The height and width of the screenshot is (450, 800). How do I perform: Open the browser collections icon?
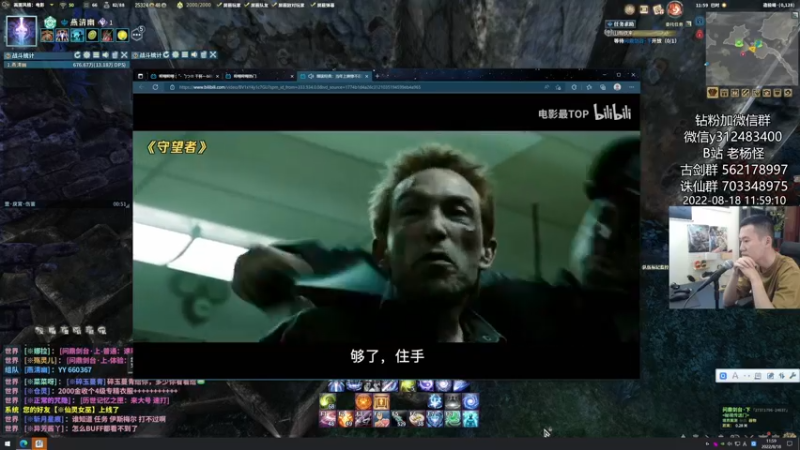603,87
